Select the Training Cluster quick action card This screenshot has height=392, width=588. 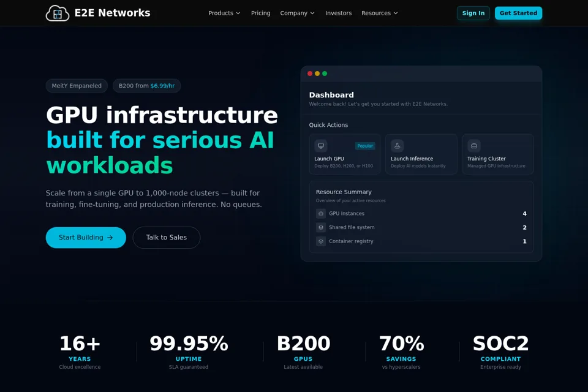pos(497,154)
